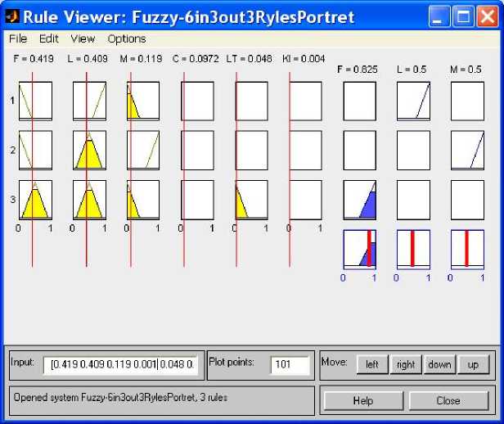Select rule 3 row number

click(12, 199)
